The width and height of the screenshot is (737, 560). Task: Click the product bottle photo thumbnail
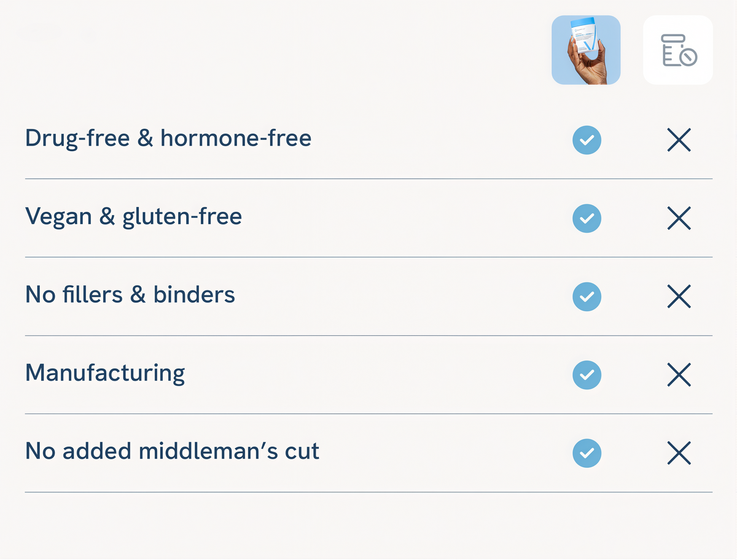pyautogui.click(x=586, y=50)
